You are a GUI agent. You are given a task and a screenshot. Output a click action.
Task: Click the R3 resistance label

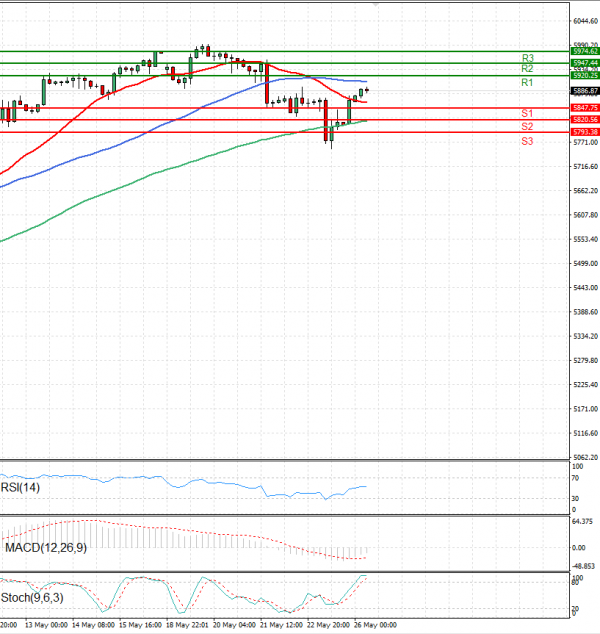click(528, 58)
